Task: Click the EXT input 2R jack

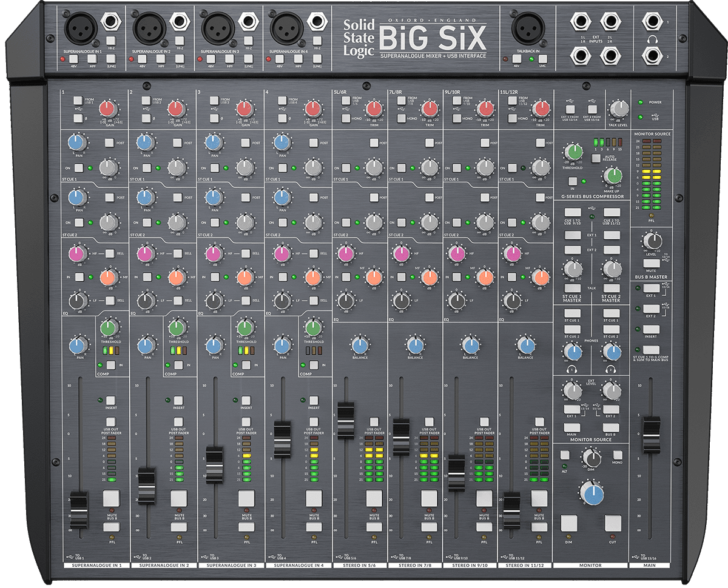Action: point(610,56)
